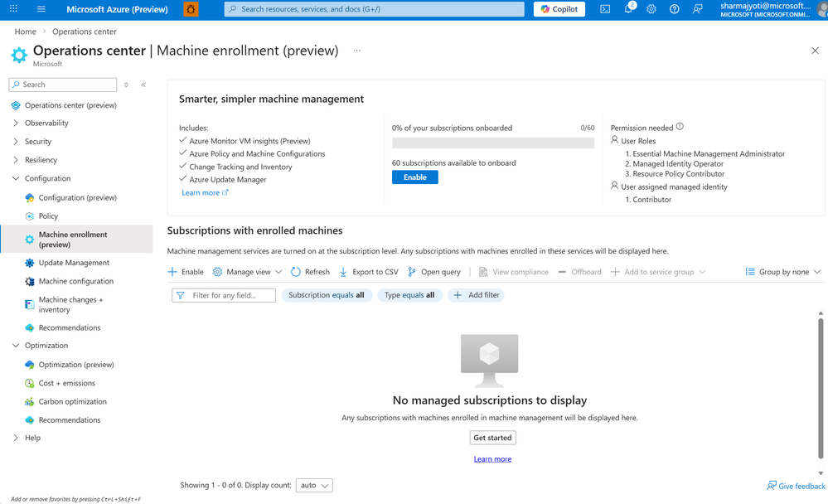Click the plus Enable toolbar command

coord(186,272)
